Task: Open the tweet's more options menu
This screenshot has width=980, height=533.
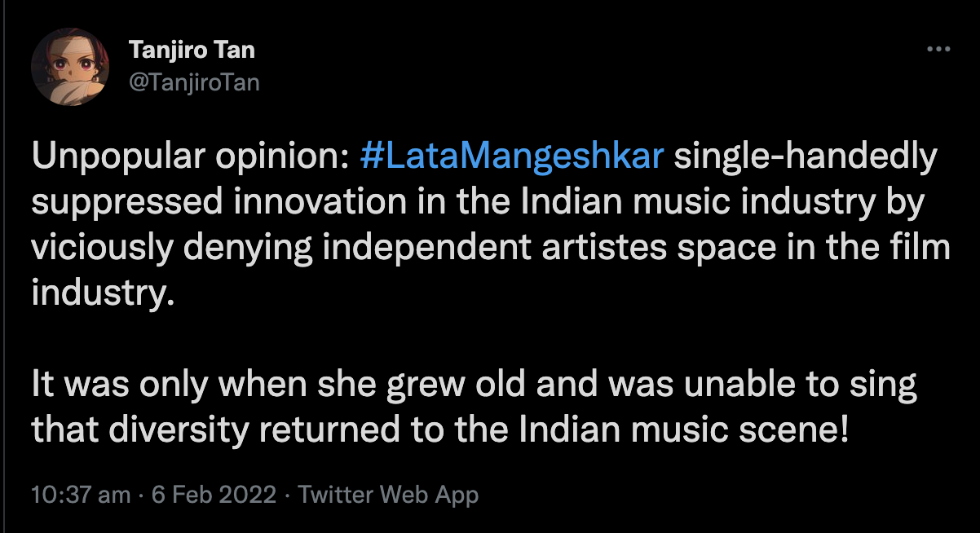Action: (x=939, y=50)
